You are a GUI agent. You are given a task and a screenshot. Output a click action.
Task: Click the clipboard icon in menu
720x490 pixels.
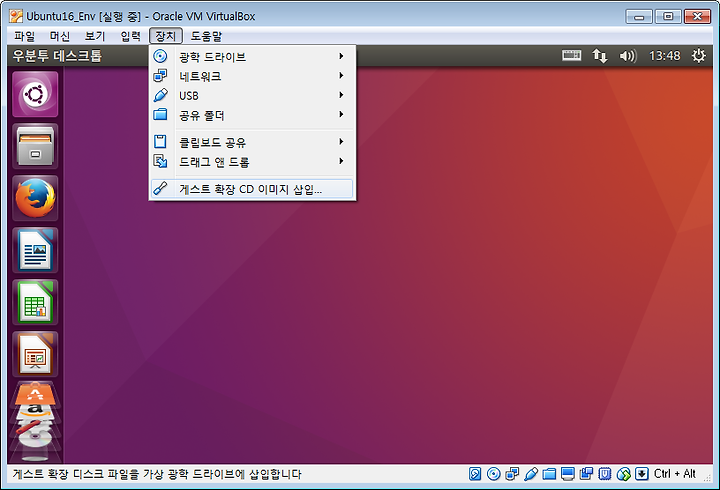click(x=160, y=141)
